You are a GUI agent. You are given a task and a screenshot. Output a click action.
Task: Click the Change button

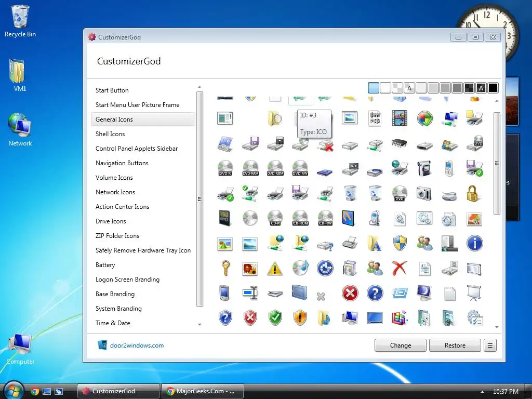[401, 345]
